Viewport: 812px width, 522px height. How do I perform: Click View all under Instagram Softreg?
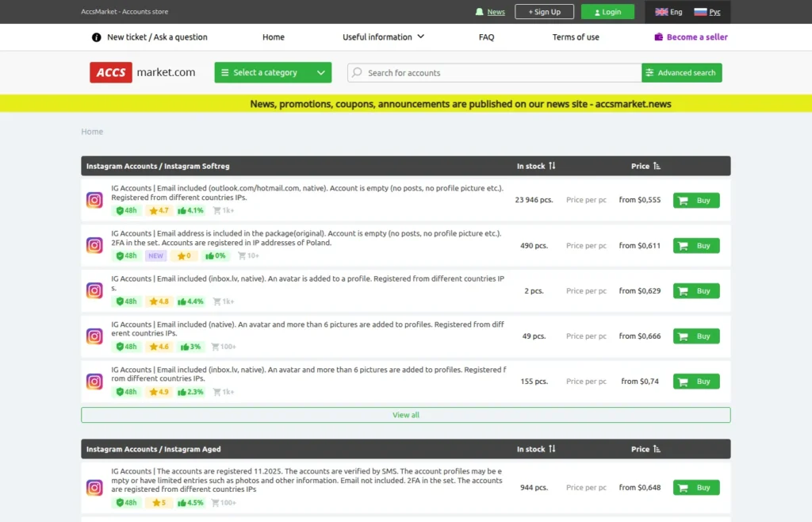[406, 415]
